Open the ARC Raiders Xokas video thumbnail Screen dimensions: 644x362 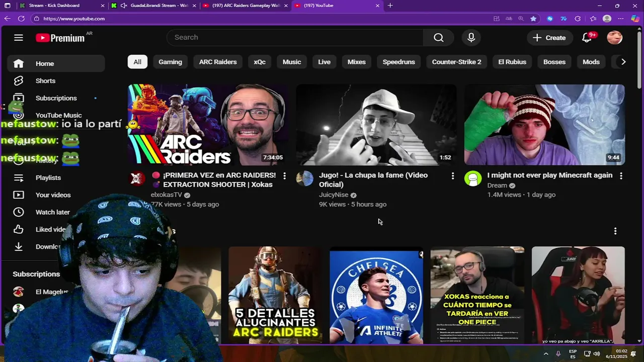pyautogui.click(x=208, y=125)
